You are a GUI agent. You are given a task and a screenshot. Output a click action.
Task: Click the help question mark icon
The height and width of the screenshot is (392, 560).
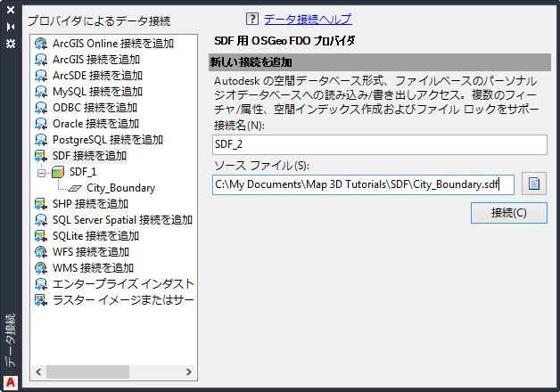coord(252,19)
